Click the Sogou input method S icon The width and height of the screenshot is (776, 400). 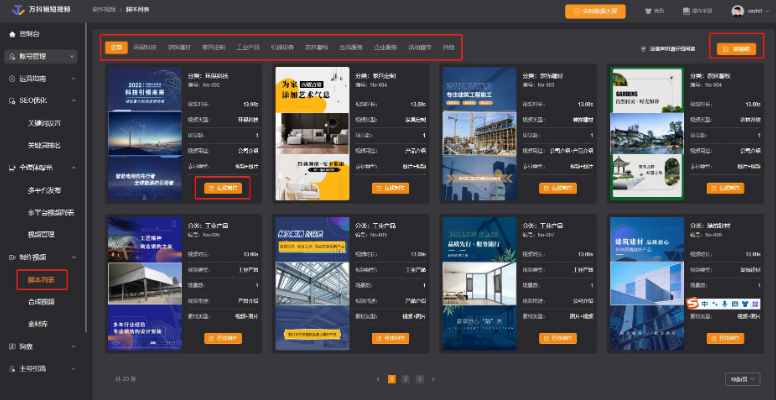click(693, 304)
